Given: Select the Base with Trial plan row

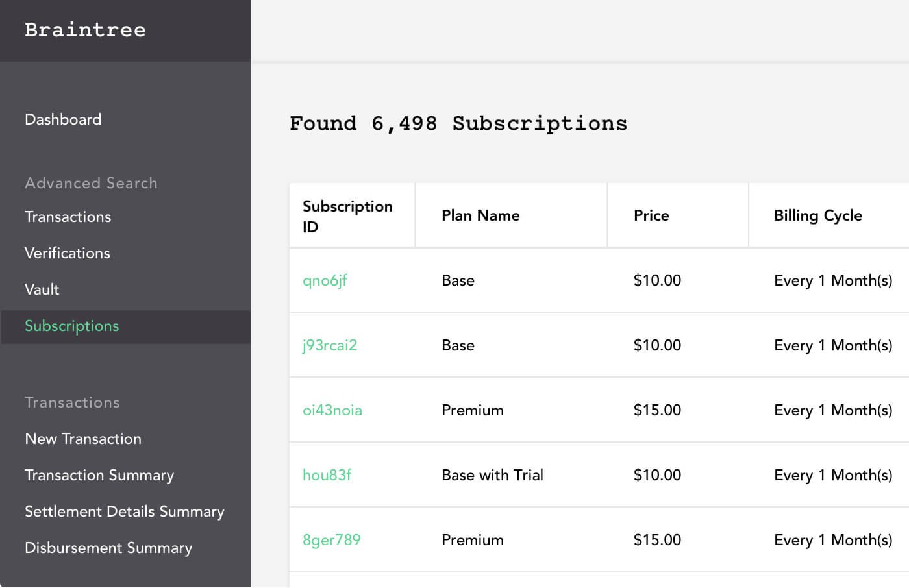Looking at the screenshot, I should [492, 475].
